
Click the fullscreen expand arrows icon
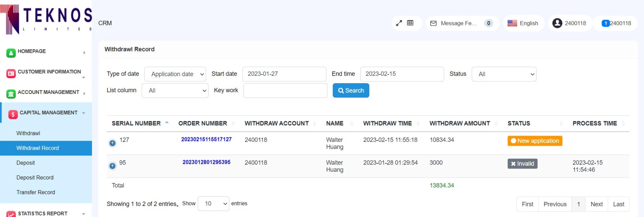[399, 23]
